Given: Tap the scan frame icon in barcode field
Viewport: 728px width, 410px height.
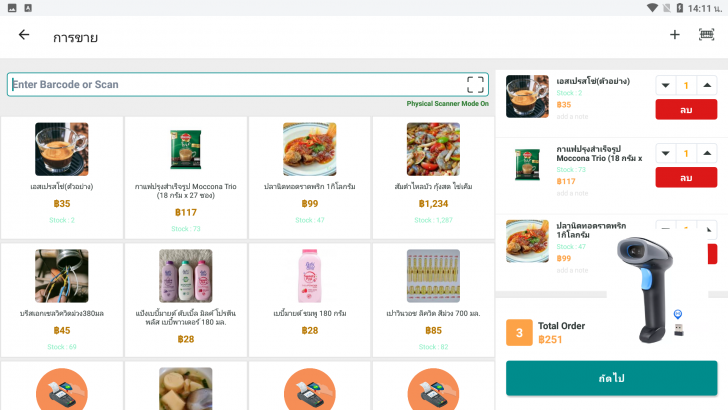Looking at the screenshot, I should pyautogui.click(x=475, y=84).
